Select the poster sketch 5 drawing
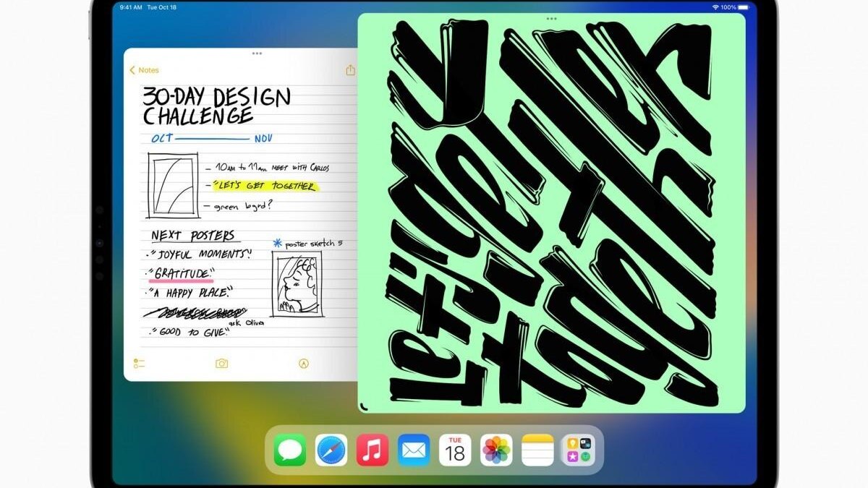Viewport: 868px width, 488px height. click(x=297, y=283)
